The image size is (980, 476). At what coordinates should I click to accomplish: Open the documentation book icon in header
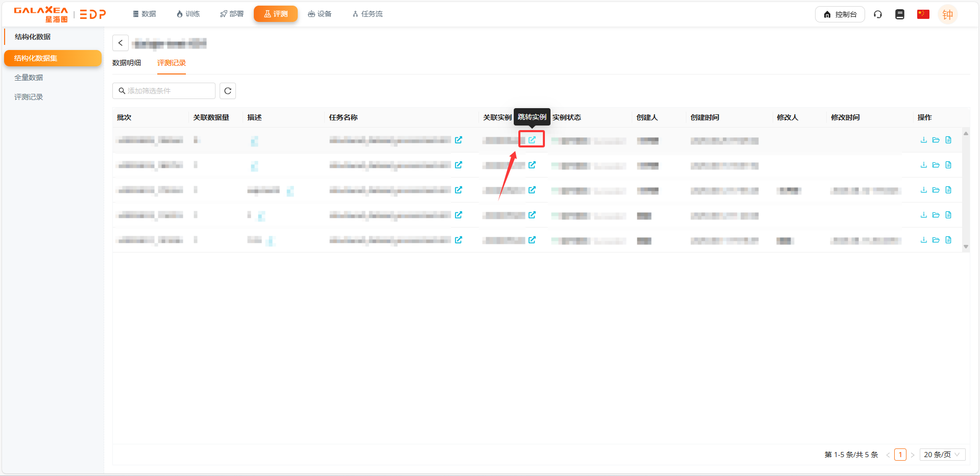click(x=900, y=14)
